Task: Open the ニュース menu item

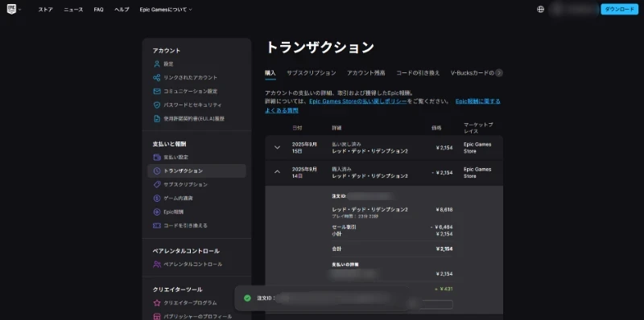Action: [x=73, y=10]
